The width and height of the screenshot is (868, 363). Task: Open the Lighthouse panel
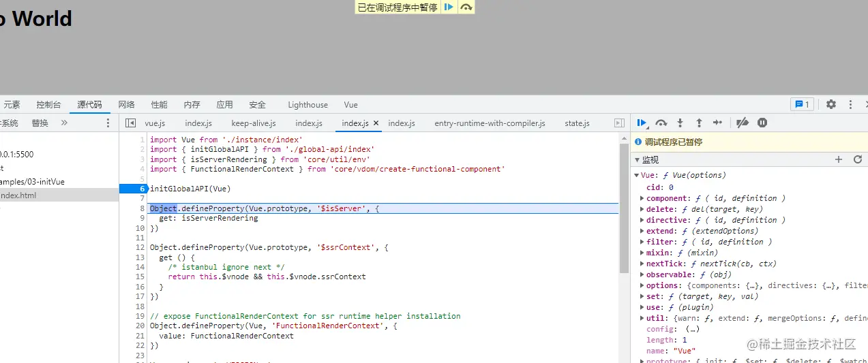pos(308,105)
